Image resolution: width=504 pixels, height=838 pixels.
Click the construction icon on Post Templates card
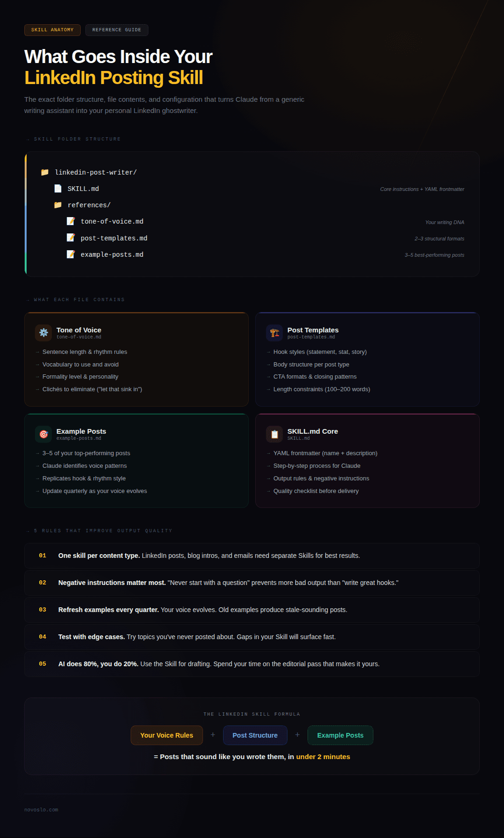[275, 333]
